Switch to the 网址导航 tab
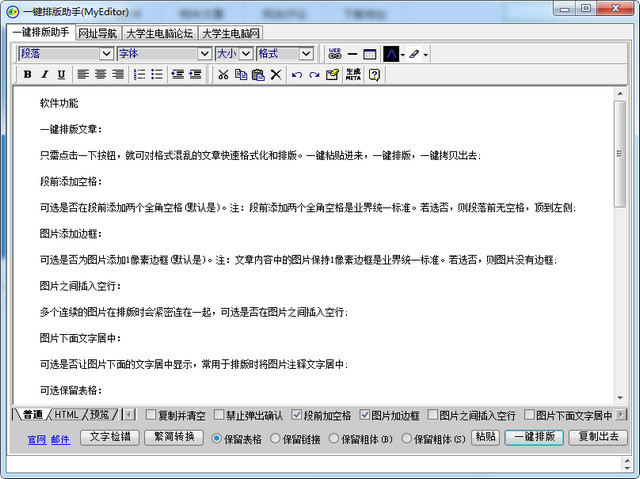Viewport: 640px width, 479px height. tap(98, 33)
